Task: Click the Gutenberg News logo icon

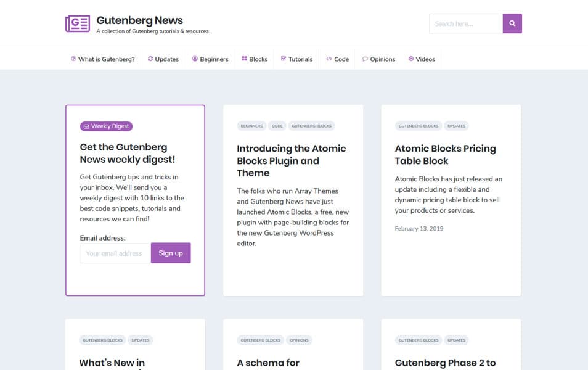Action: [x=78, y=23]
